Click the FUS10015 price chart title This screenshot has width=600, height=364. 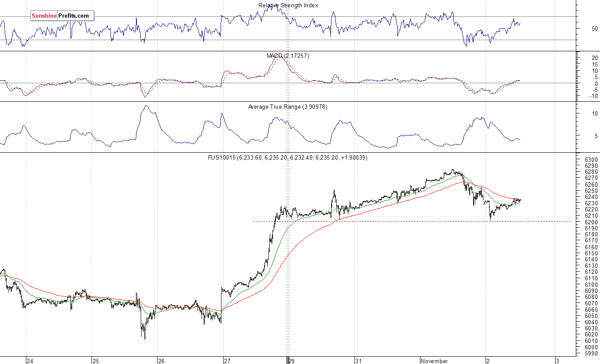(x=287, y=157)
